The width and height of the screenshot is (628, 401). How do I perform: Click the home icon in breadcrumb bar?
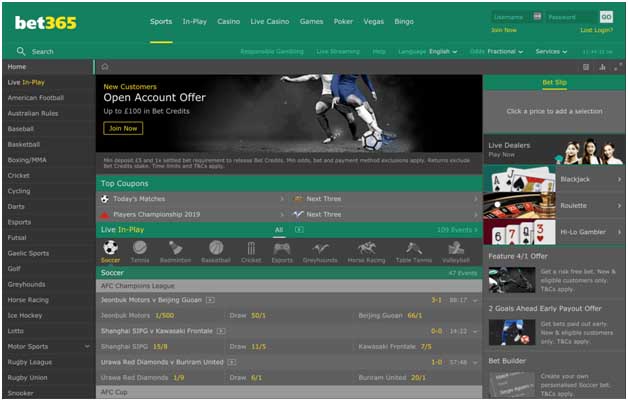point(105,67)
